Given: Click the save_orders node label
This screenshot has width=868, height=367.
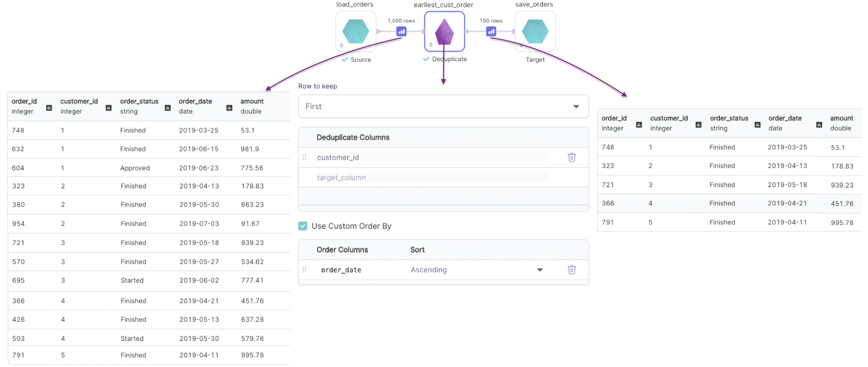Looking at the screenshot, I should tap(534, 4).
